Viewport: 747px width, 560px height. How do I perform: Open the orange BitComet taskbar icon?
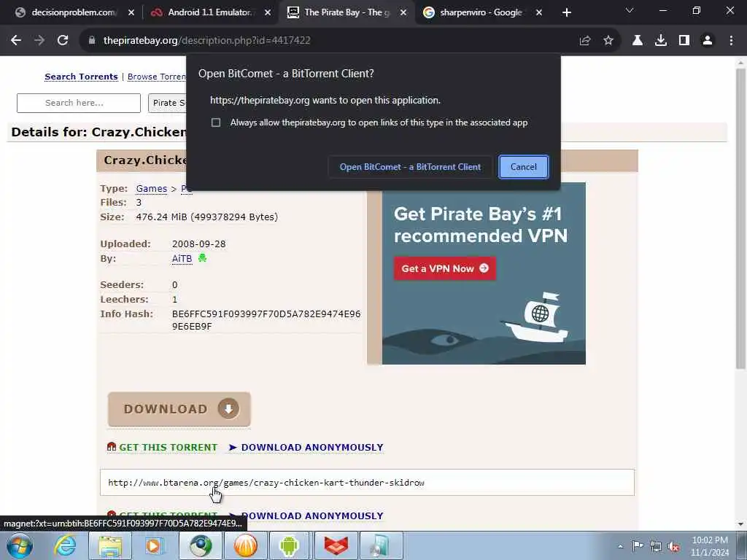[x=245, y=545]
